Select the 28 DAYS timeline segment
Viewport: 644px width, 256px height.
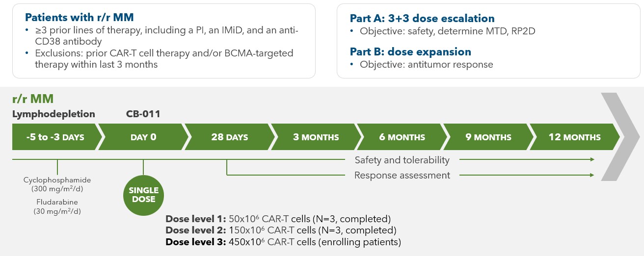pos(230,137)
